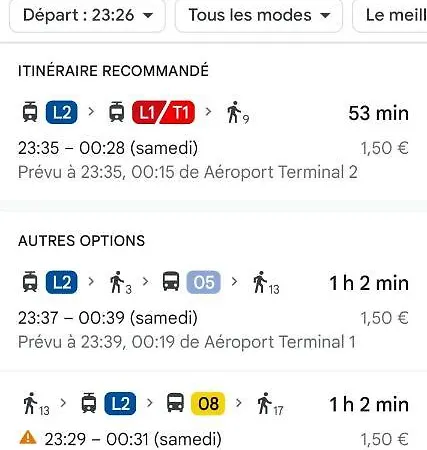Click the orange warning triangle icon
Screen dimensions: 427x450
point(28,438)
